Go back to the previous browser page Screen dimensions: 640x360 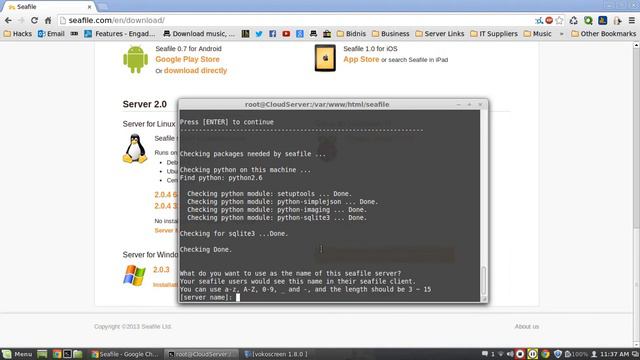pyautogui.click(x=8, y=20)
